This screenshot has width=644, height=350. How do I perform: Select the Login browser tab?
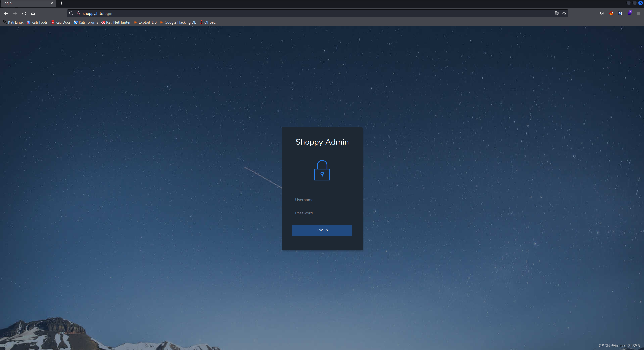(25, 3)
